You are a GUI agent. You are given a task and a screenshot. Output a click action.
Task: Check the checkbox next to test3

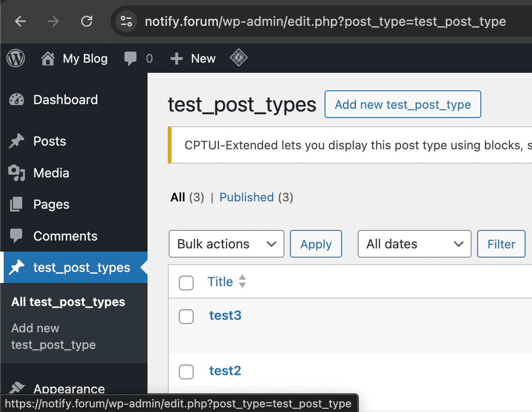tap(186, 317)
